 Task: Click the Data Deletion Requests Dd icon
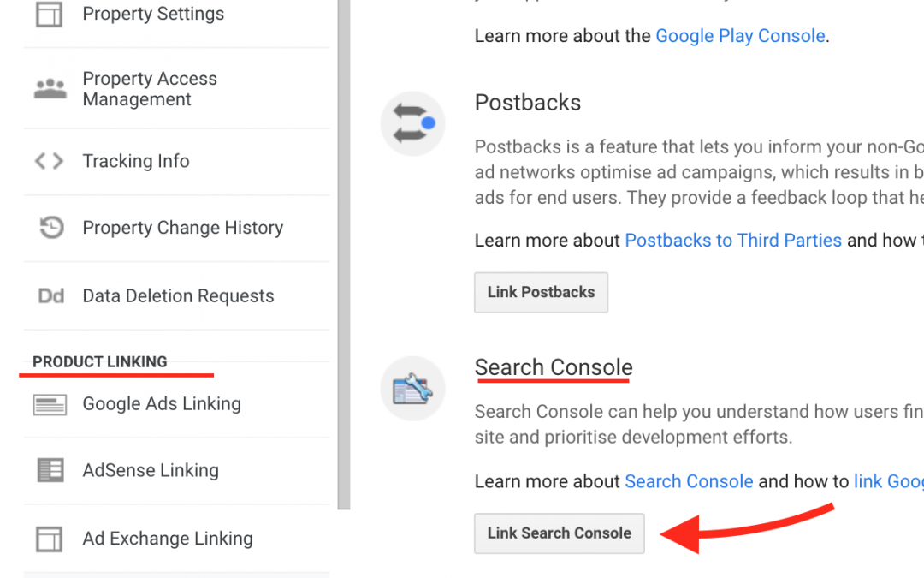tap(50, 295)
